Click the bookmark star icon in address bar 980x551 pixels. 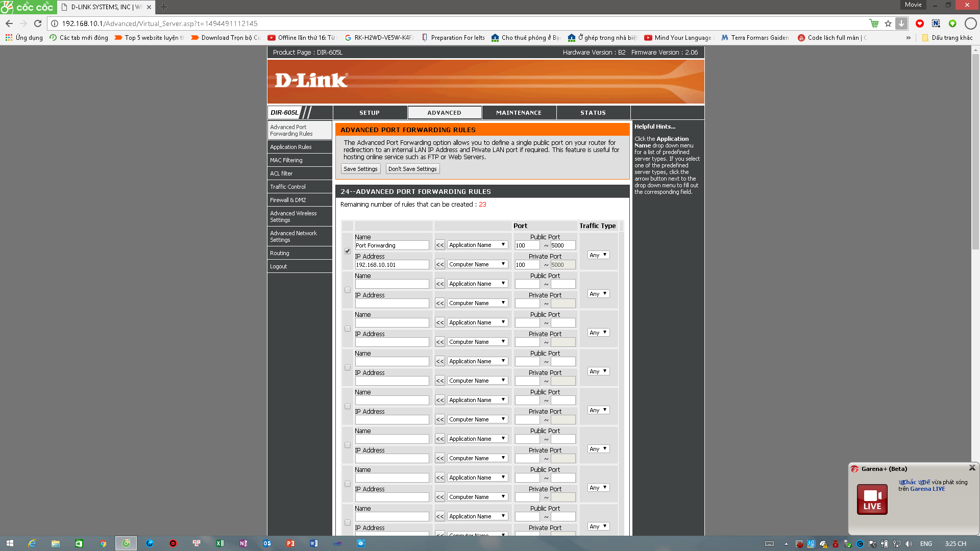click(x=888, y=23)
